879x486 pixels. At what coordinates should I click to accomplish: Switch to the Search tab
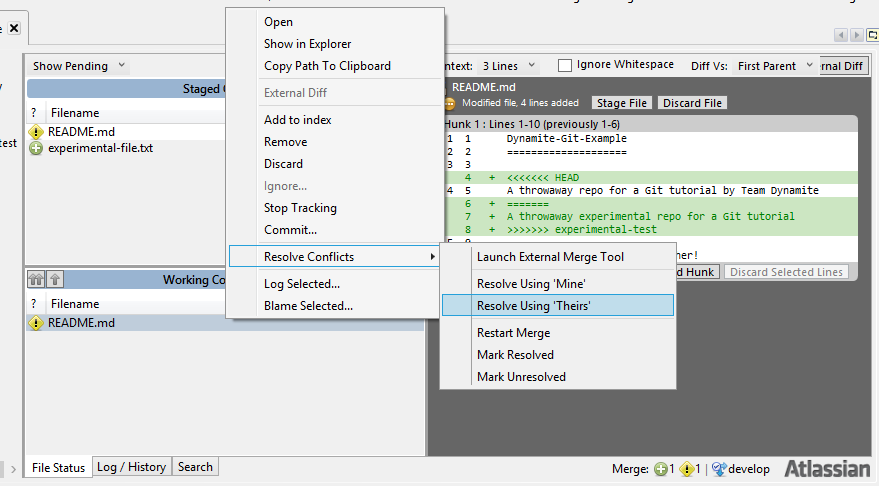[x=195, y=467]
